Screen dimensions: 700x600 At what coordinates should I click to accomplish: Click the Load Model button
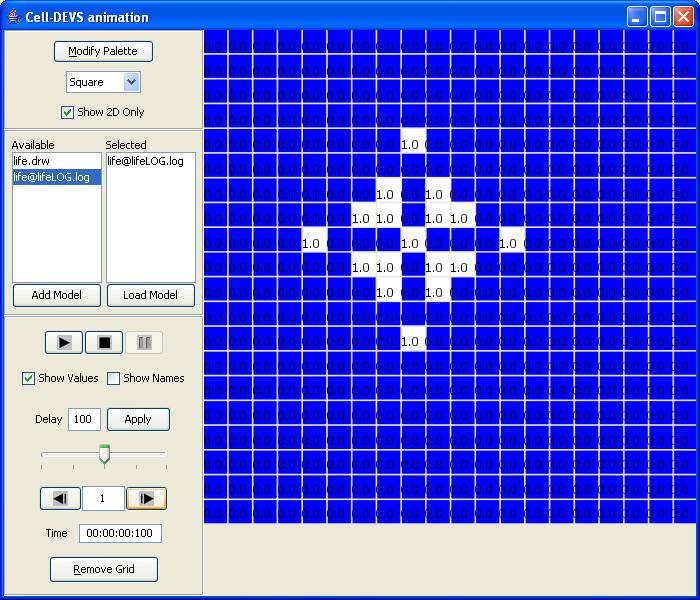(x=150, y=295)
